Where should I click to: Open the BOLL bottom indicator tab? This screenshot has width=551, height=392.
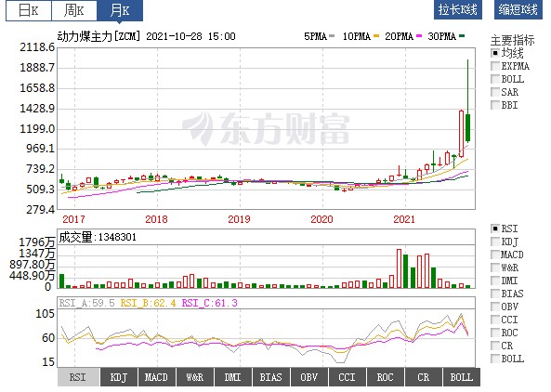pos(462,377)
